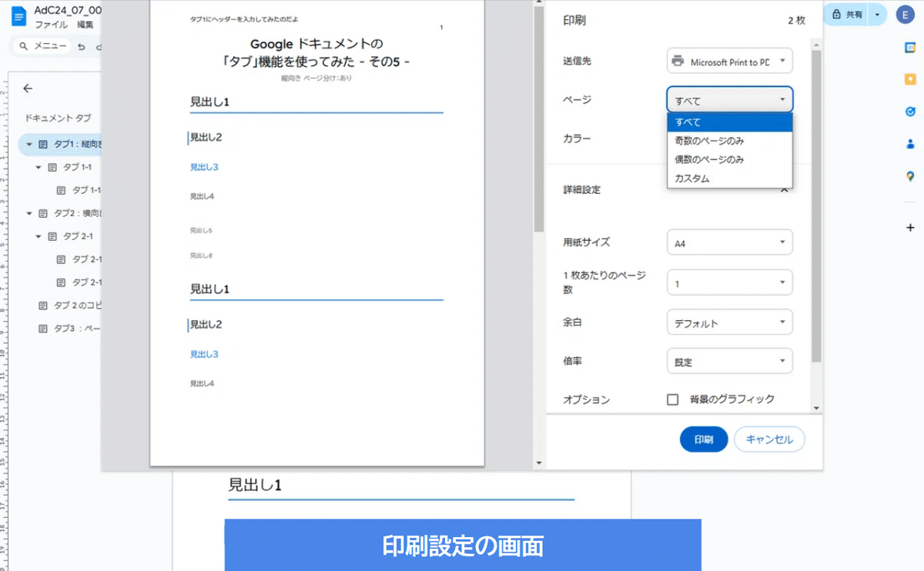Open Google Keep from the side panel

[x=911, y=78]
